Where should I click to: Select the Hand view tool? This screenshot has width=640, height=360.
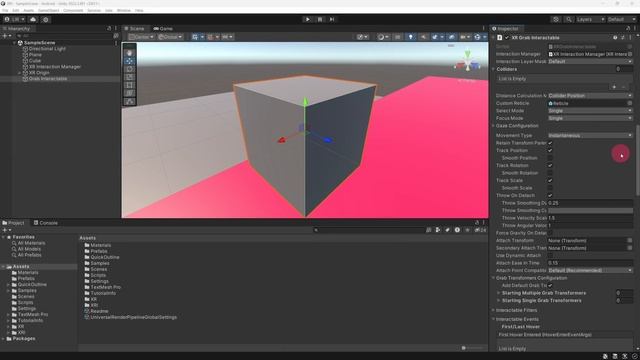point(129,53)
